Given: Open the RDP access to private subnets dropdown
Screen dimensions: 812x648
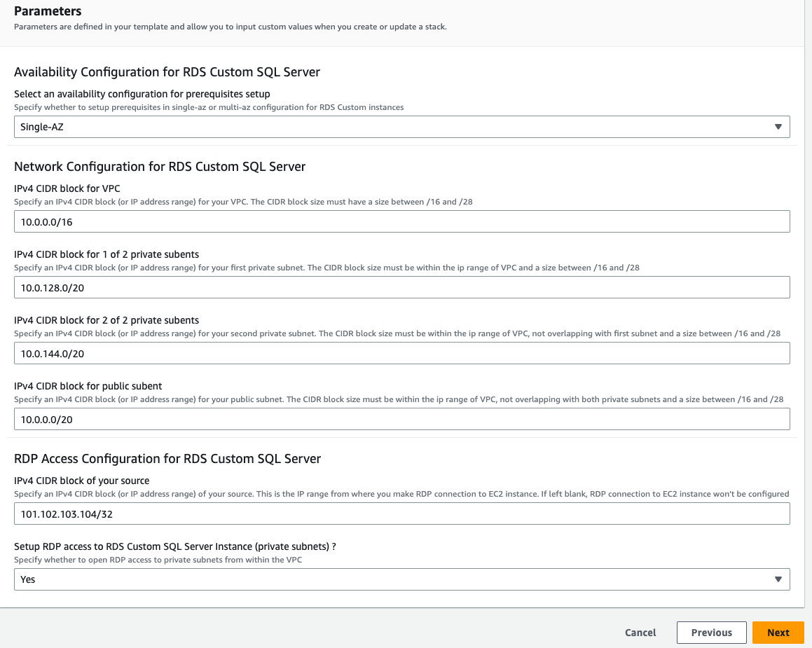Looking at the screenshot, I should 401,579.
